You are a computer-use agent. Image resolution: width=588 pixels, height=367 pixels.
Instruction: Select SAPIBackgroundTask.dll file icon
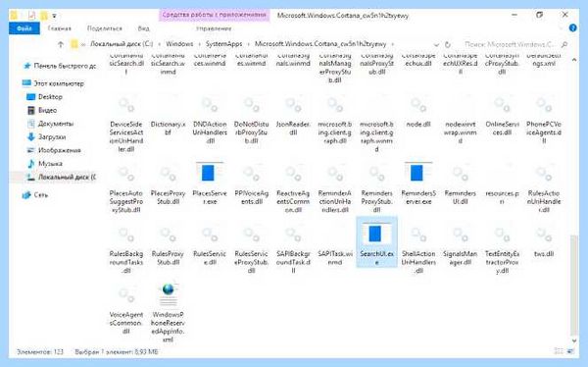point(293,234)
